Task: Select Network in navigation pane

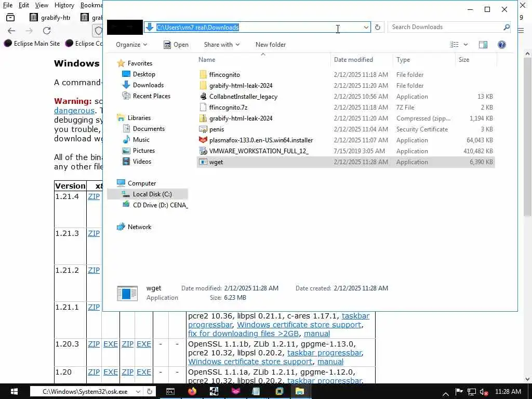Action: tap(134, 227)
